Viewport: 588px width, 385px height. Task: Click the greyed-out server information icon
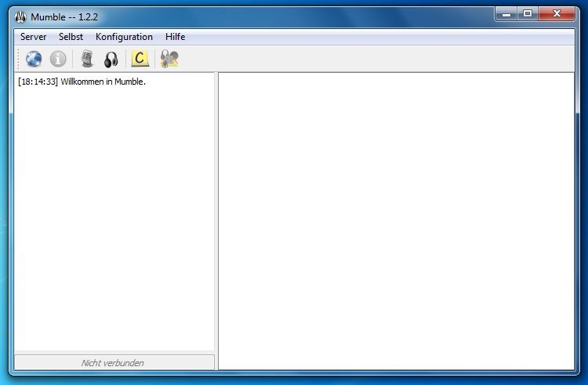tap(58, 60)
